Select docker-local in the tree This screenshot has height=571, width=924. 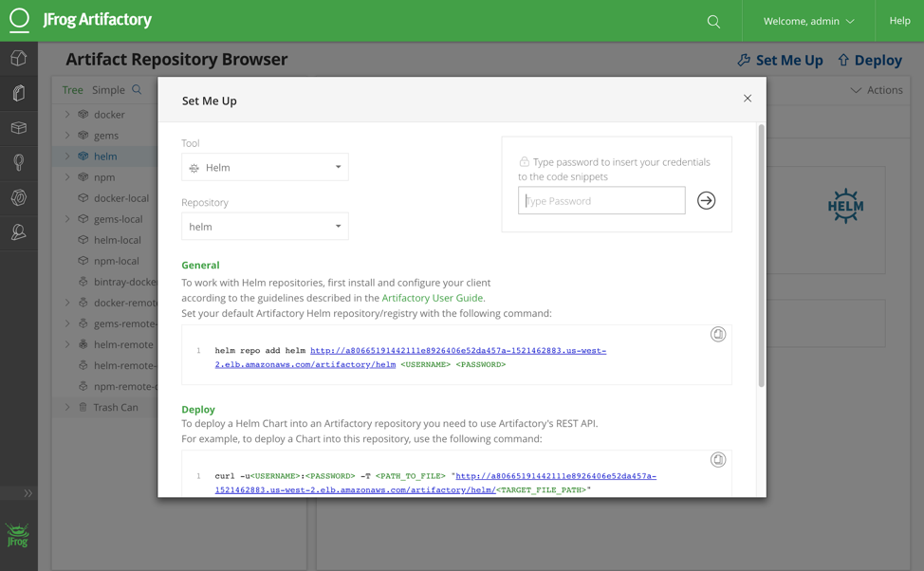[x=121, y=198]
